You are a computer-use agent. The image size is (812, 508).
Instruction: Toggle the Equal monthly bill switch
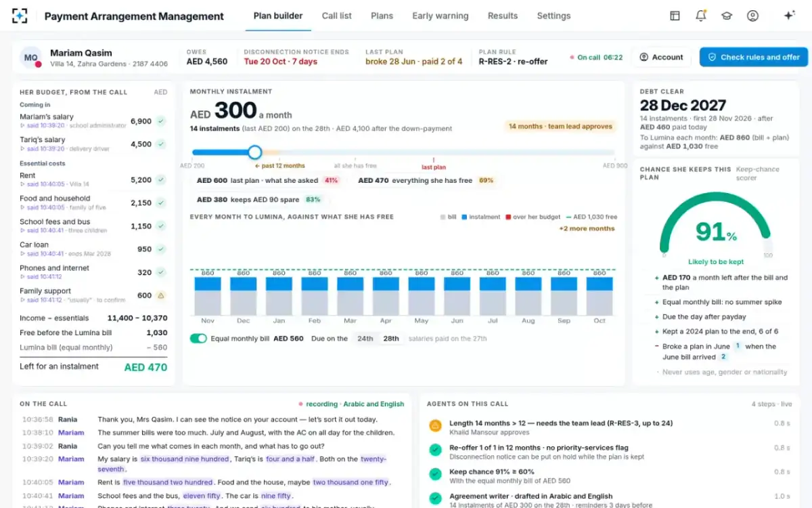click(198, 339)
